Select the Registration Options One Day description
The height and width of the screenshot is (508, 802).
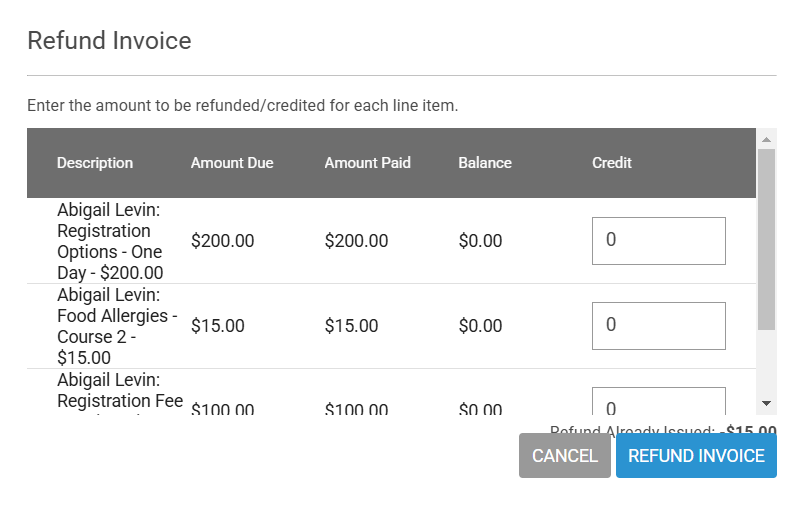[x=110, y=241]
